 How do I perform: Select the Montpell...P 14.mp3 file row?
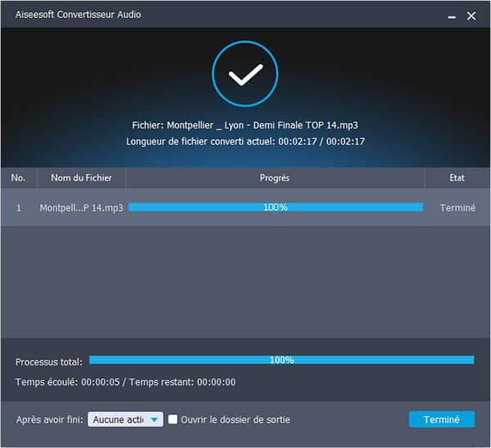(245, 208)
